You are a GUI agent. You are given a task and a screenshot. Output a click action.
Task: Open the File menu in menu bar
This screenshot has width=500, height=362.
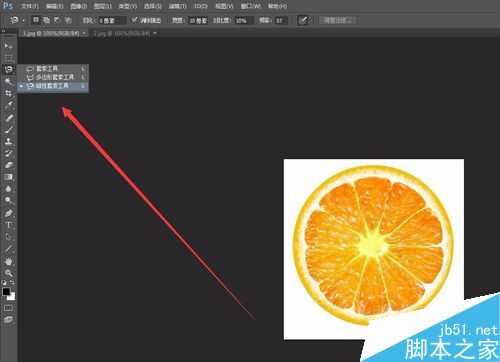[x=30, y=6]
